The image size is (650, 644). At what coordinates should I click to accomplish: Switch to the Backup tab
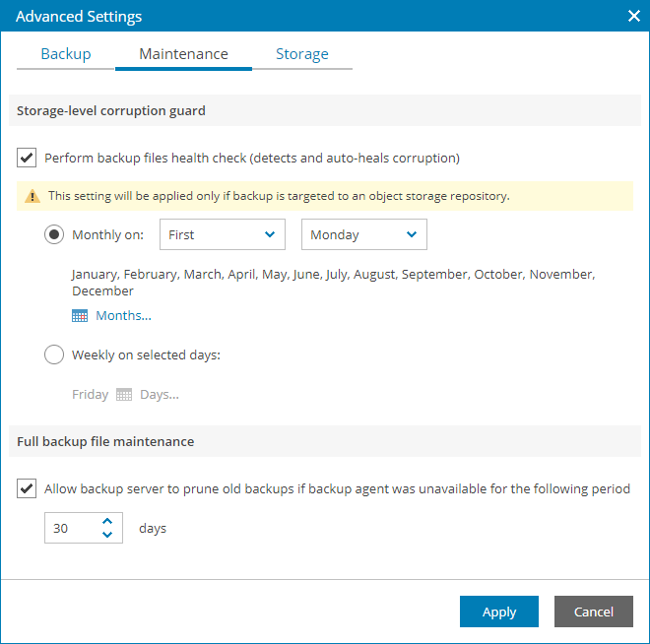click(66, 54)
